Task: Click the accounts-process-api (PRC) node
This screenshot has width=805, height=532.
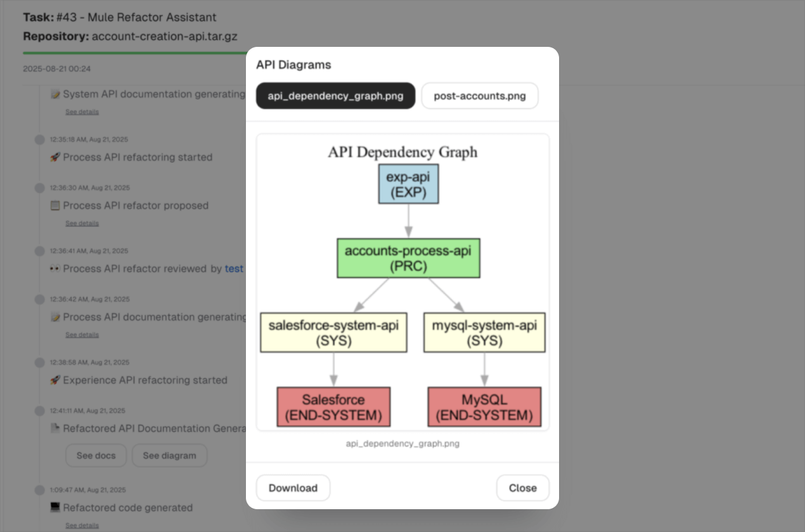Action: point(408,258)
